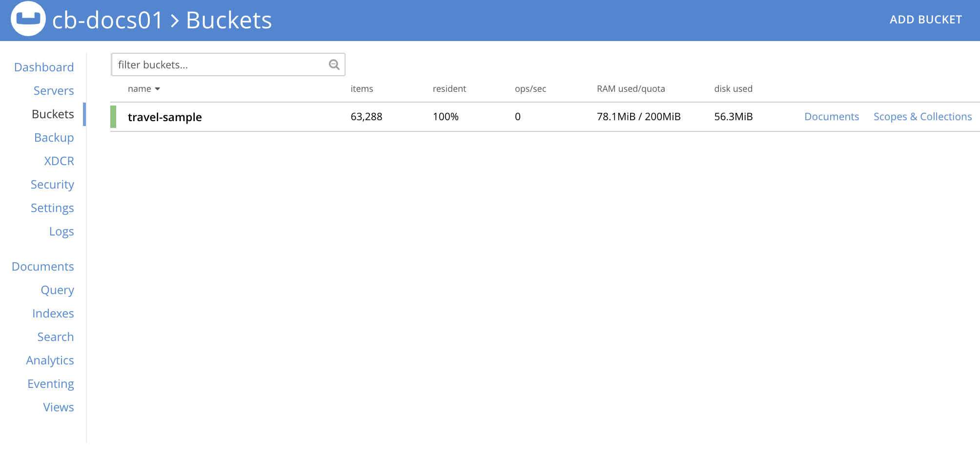This screenshot has width=980, height=467.
Task: Open Documents link for travel-sample bucket
Action: coord(831,117)
